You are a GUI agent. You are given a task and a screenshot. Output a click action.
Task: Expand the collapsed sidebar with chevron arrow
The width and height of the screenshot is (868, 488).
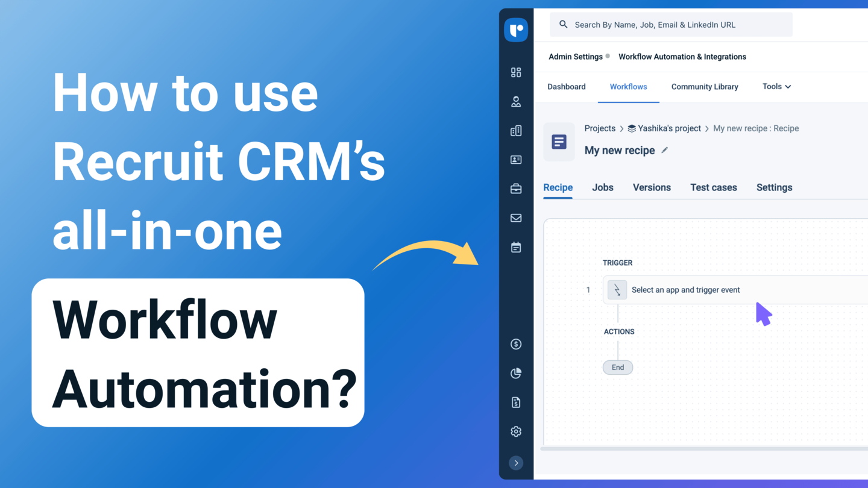click(516, 463)
